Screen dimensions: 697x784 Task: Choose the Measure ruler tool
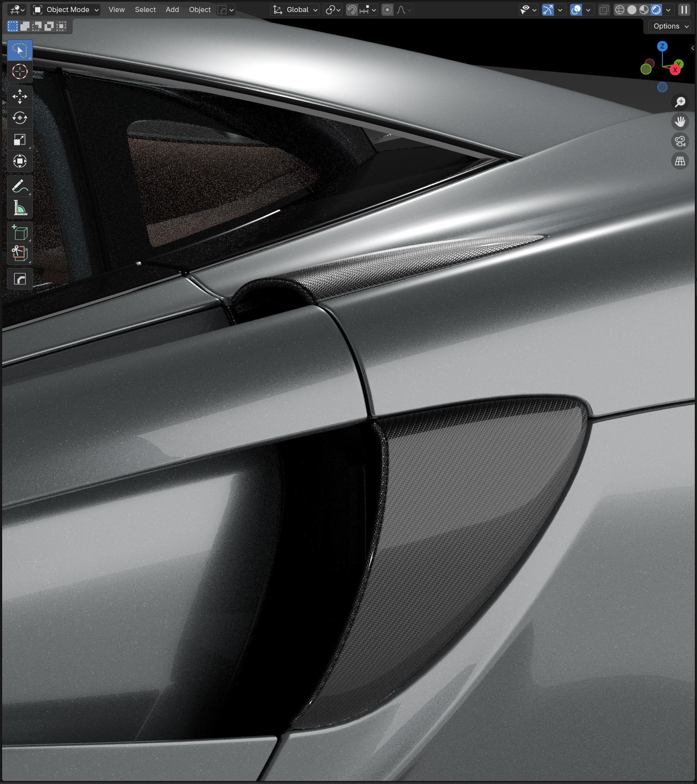click(x=19, y=208)
